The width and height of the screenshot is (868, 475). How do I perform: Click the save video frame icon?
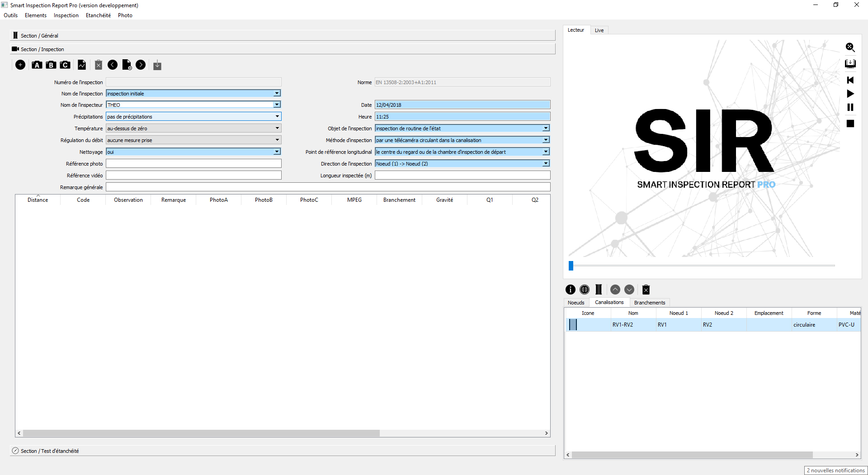[850, 63]
